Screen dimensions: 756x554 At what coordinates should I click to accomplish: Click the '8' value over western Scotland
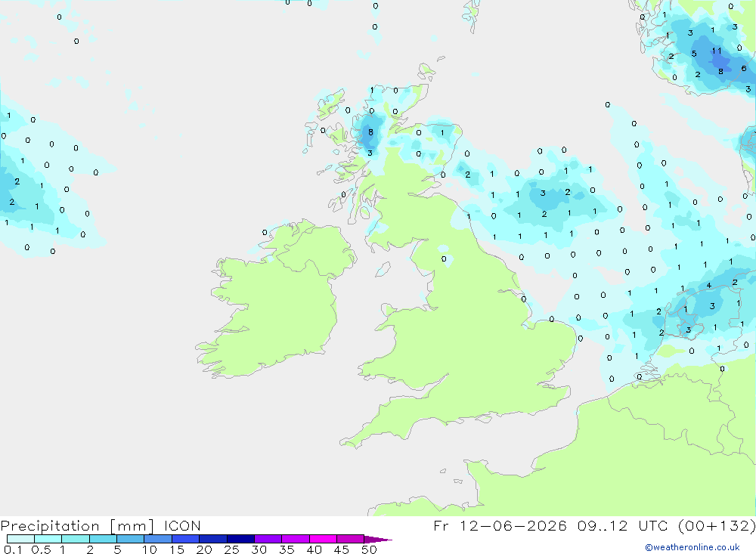click(x=370, y=132)
